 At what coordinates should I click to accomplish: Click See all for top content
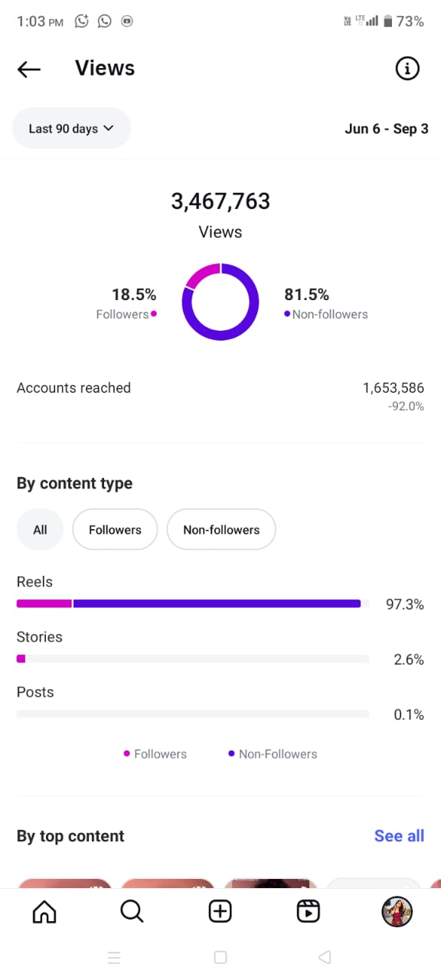(x=399, y=836)
